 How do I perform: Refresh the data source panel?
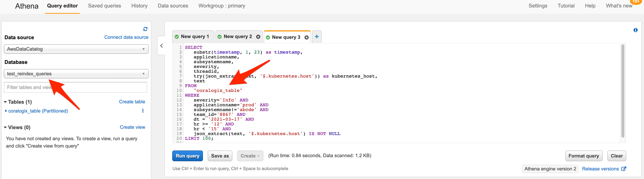pos(145,29)
